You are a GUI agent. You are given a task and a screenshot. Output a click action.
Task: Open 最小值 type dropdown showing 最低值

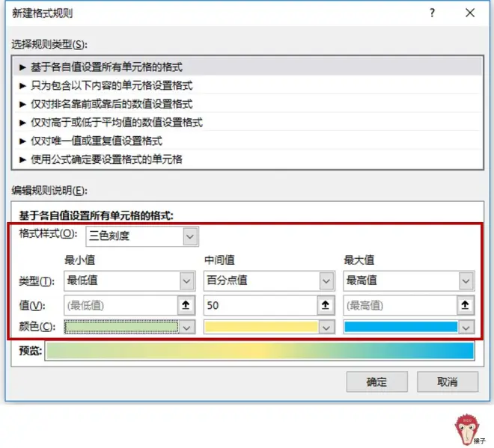pyautogui.click(x=129, y=280)
